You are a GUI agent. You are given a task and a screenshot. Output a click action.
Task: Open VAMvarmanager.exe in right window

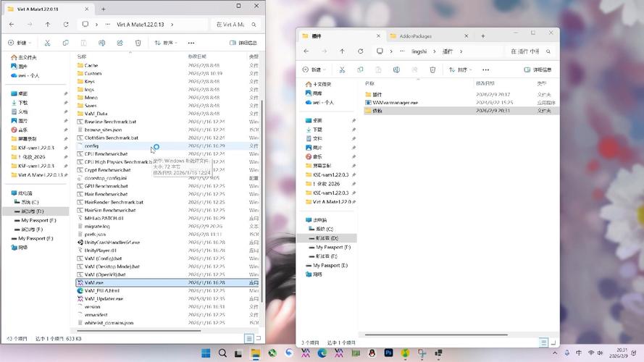pos(395,103)
